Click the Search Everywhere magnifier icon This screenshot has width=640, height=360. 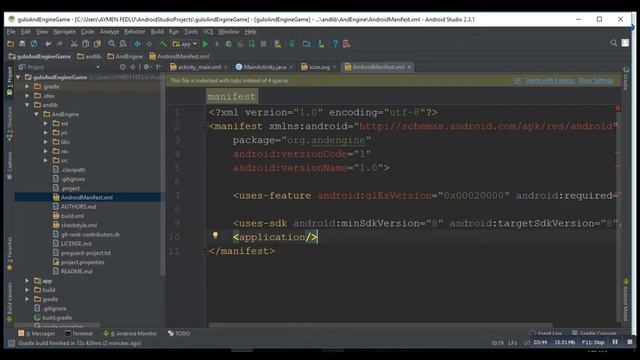point(613,43)
